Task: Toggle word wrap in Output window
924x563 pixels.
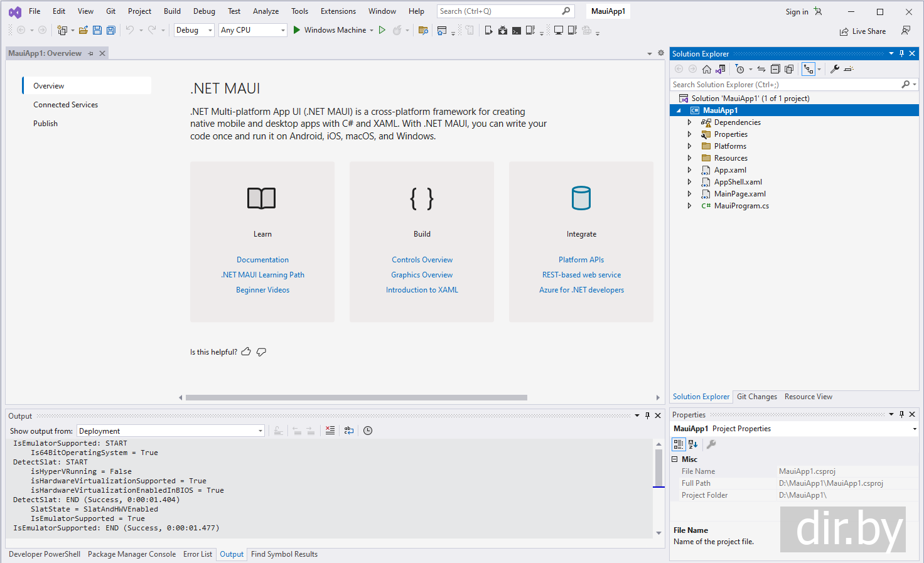Action: click(349, 431)
